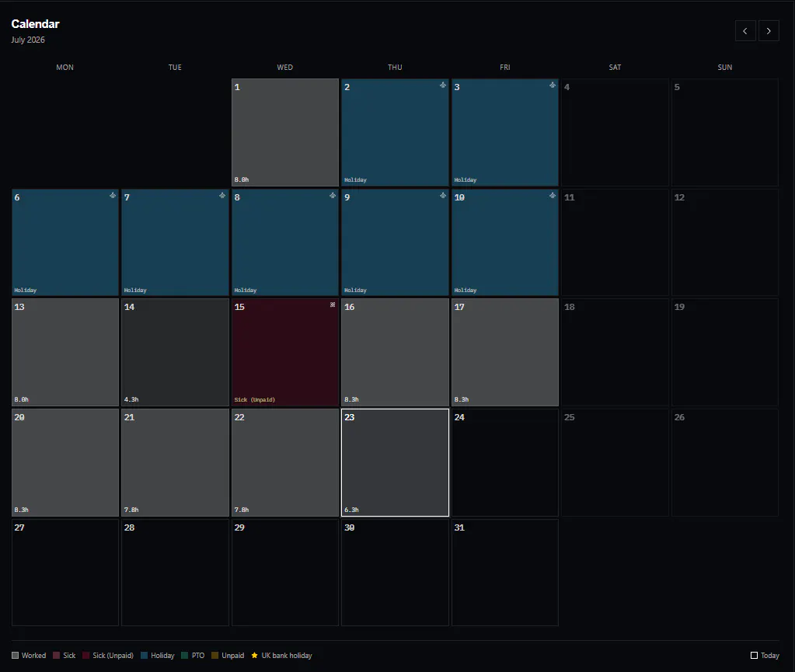
Task: Go to next month with right chevron
Action: click(769, 31)
